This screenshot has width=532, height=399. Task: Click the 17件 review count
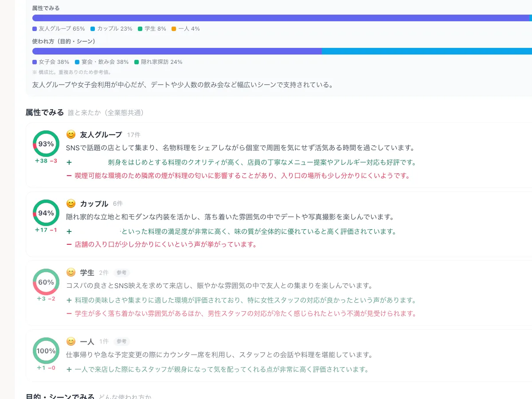coord(133,135)
